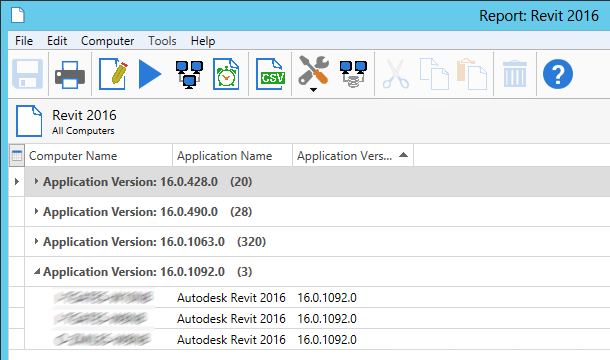Open the Edit menu

pyautogui.click(x=57, y=41)
